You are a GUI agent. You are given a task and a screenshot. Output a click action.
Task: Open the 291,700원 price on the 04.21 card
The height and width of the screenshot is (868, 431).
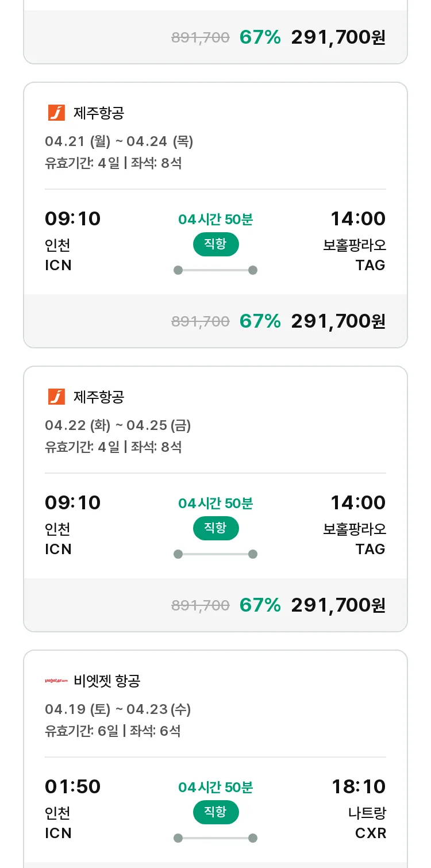(x=338, y=321)
